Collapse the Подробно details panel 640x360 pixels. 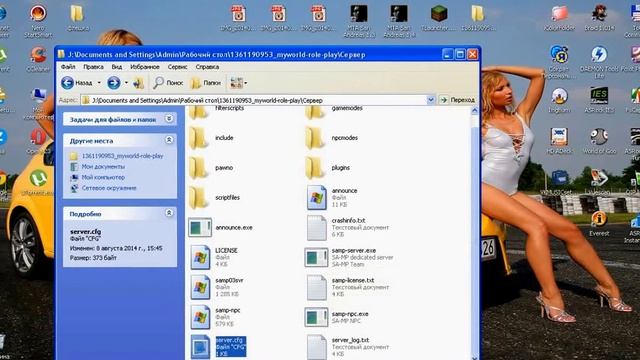[x=169, y=213]
